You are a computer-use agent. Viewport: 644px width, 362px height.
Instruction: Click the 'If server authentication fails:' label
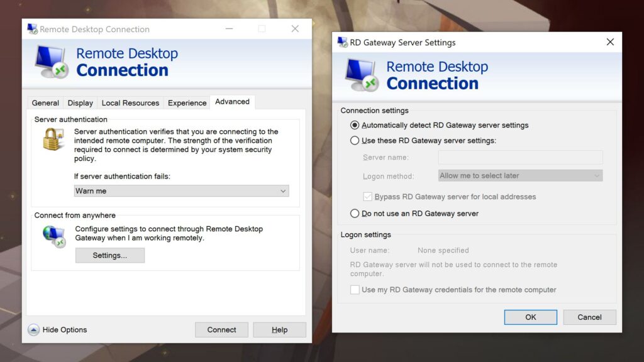122,176
